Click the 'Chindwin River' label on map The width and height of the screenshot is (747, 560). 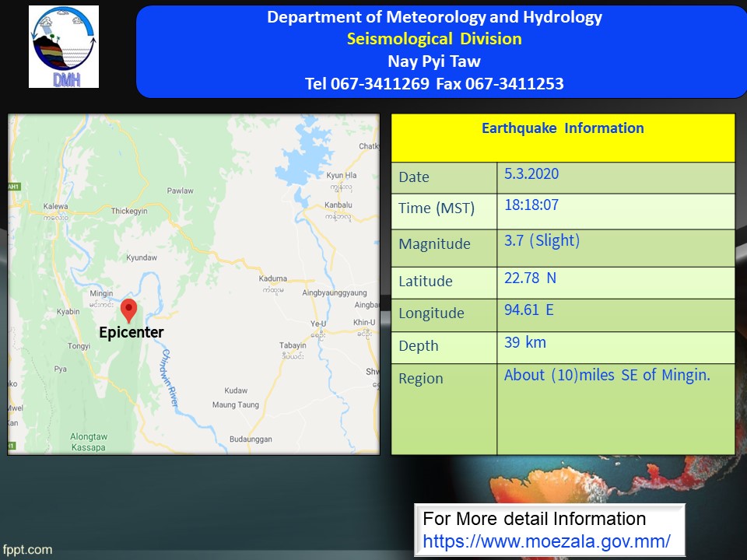(170, 378)
